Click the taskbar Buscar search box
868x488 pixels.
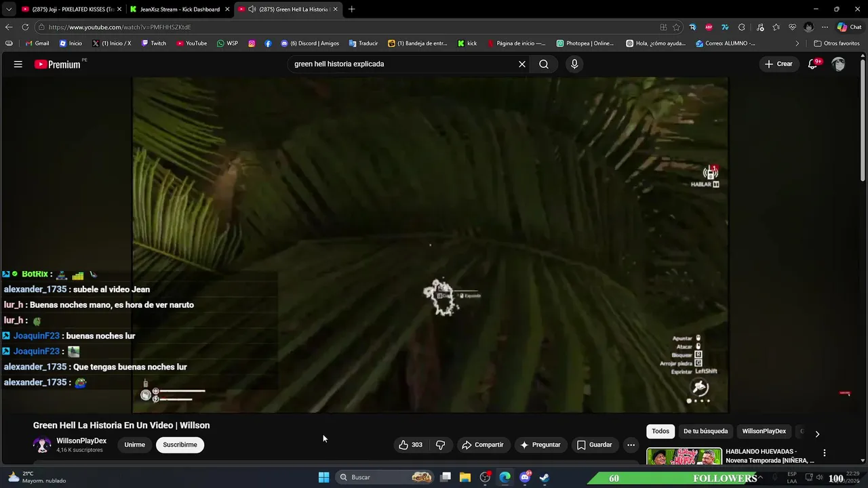(x=385, y=477)
